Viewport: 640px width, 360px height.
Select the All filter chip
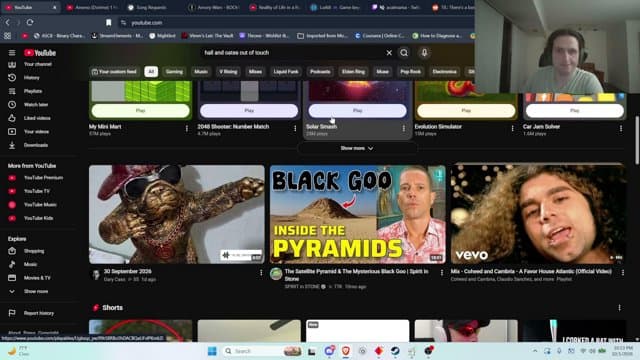151,71
